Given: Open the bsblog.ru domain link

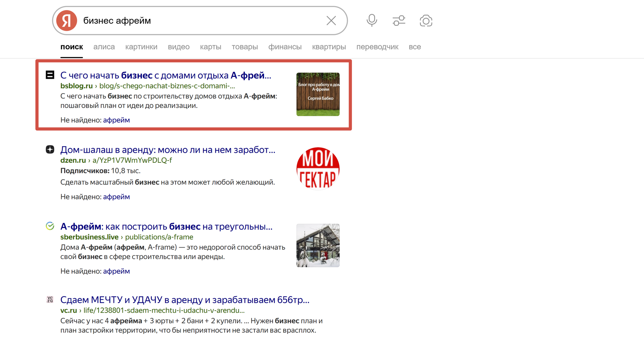Looking at the screenshot, I should [x=76, y=86].
